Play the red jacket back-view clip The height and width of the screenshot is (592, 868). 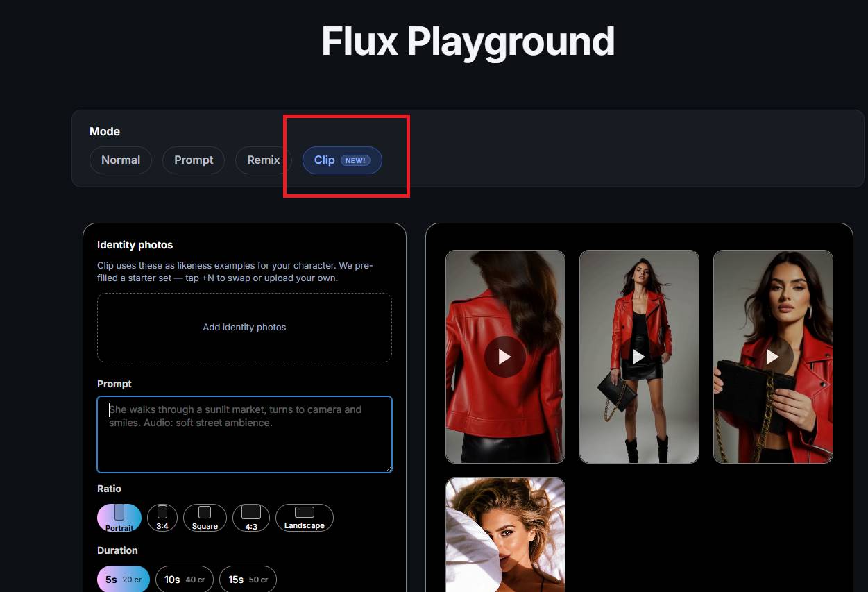pyautogui.click(x=505, y=357)
